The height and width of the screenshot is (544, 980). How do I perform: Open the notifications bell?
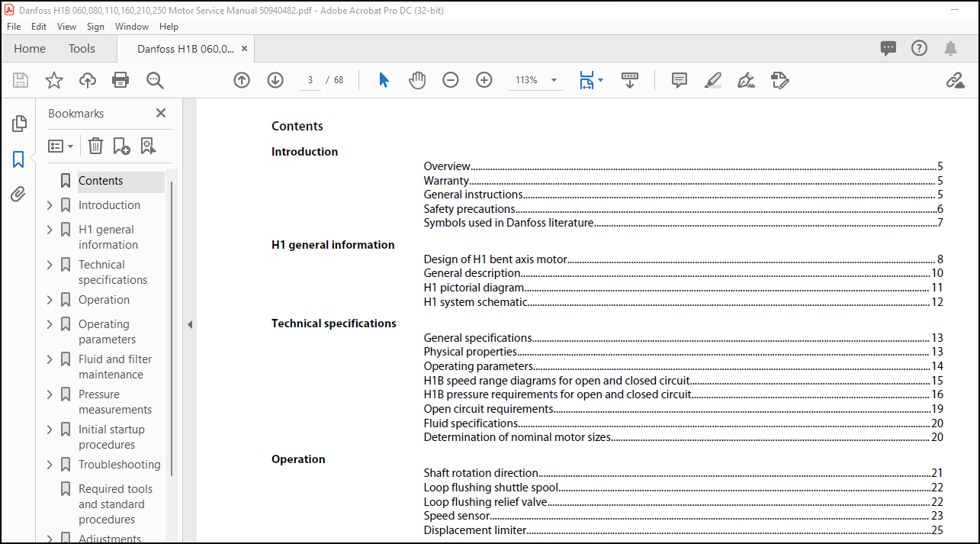(950, 49)
